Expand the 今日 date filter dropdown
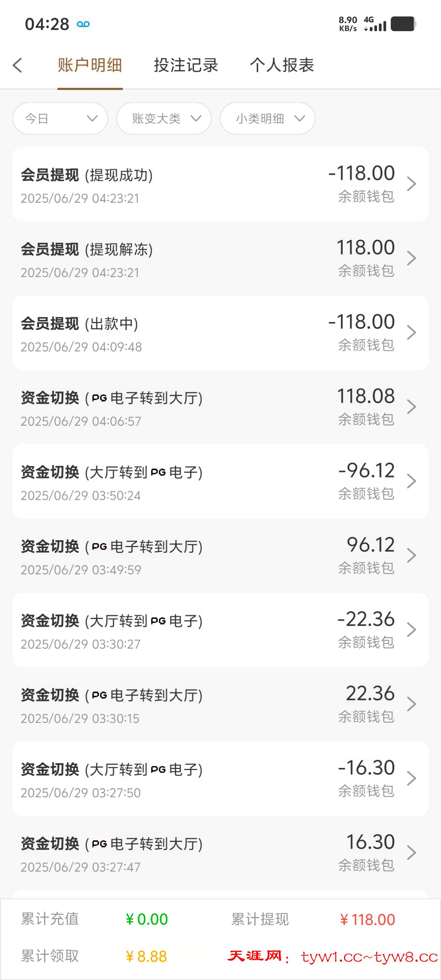 click(x=60, y=119)
